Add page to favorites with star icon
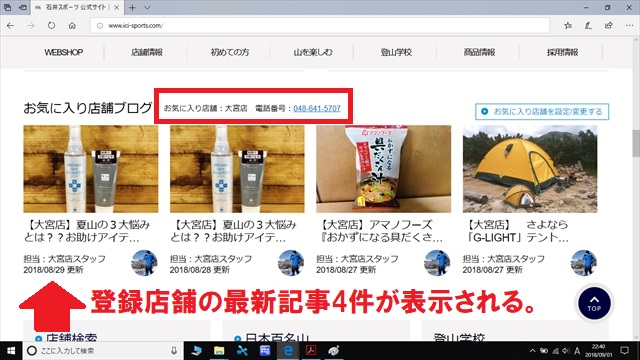Screen dimensions: 640x360 568,25
